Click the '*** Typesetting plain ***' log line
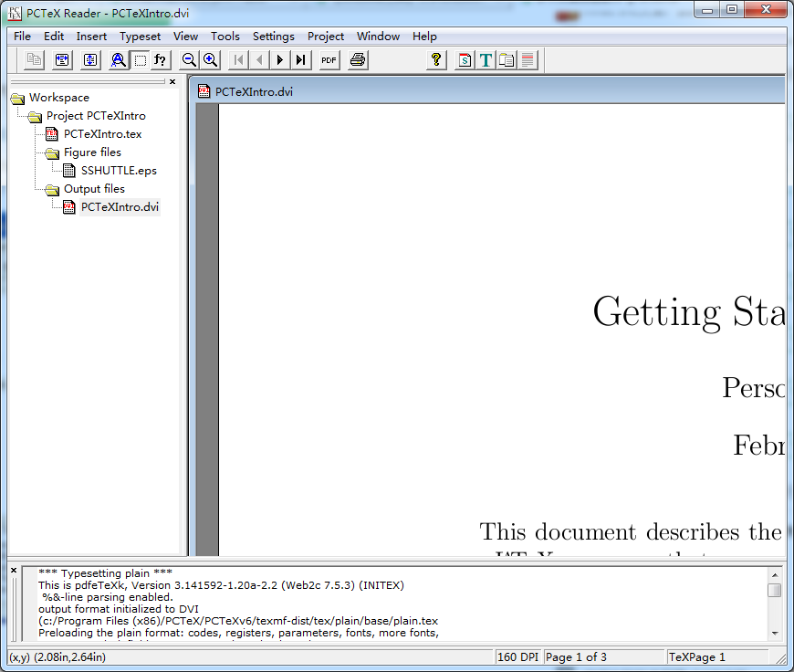 (105, 573)
